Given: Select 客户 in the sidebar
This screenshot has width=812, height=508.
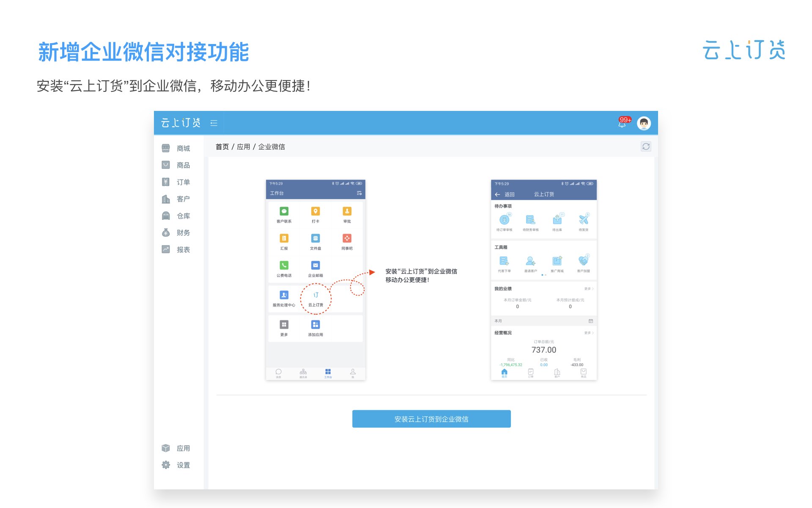Looking at the screenshot, I should (176, 199).
